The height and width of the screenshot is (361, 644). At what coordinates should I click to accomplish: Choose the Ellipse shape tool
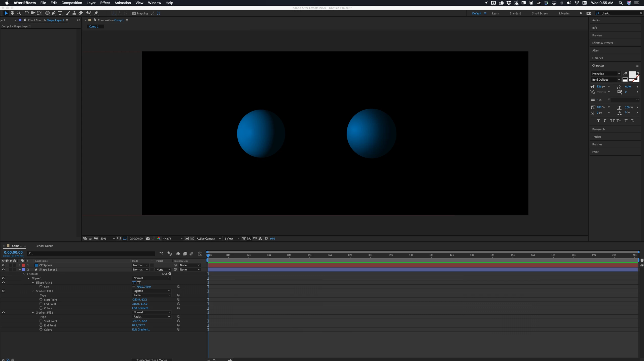(47, 13)
